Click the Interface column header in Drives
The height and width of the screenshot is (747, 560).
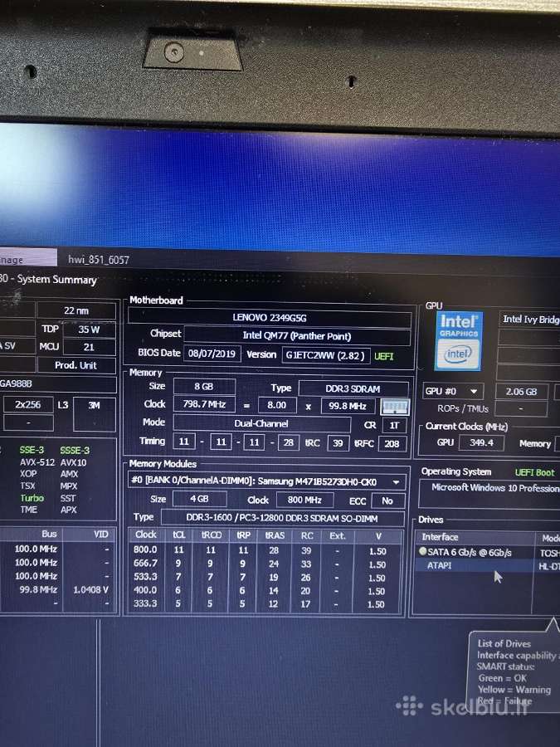pos(474,537)
